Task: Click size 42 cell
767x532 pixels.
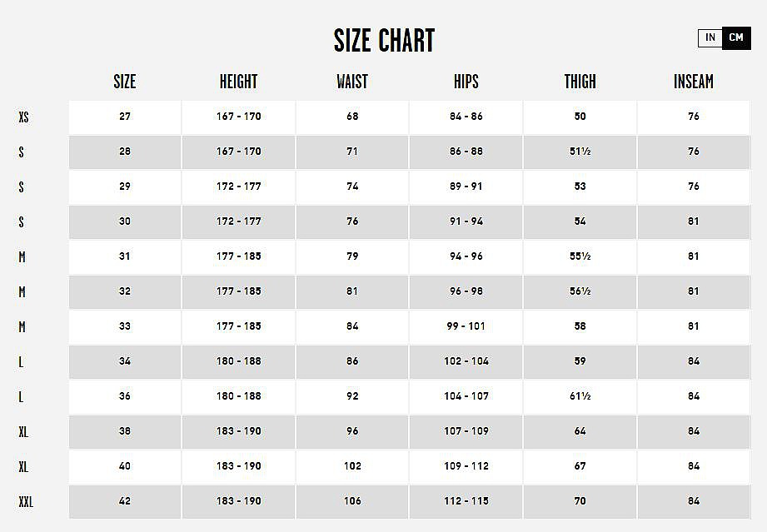Action: (125, 502)
